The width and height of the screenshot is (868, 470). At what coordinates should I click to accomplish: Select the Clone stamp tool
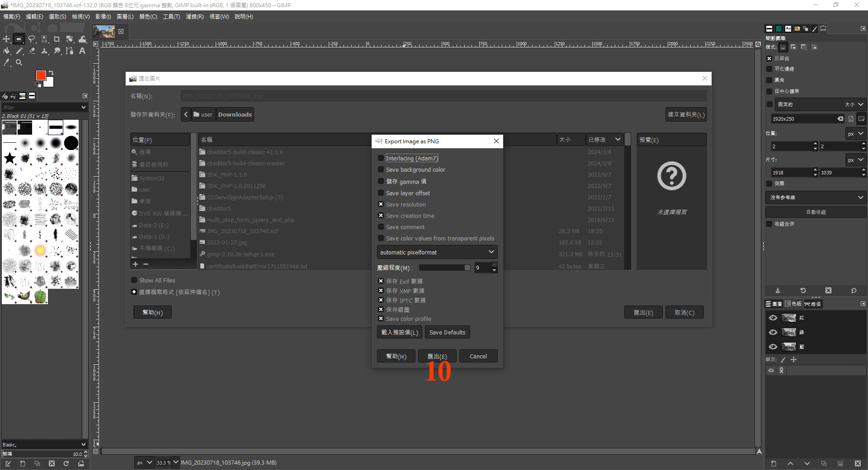click(44, 51)
